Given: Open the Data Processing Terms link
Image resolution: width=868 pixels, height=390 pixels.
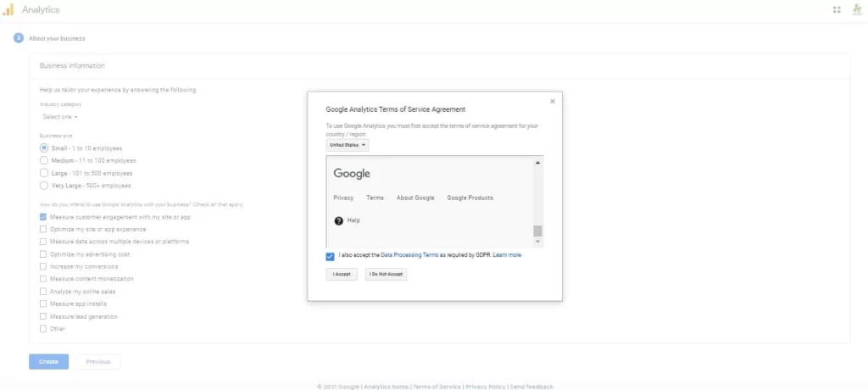Looking at the screenshot, I should pos(409,254).
